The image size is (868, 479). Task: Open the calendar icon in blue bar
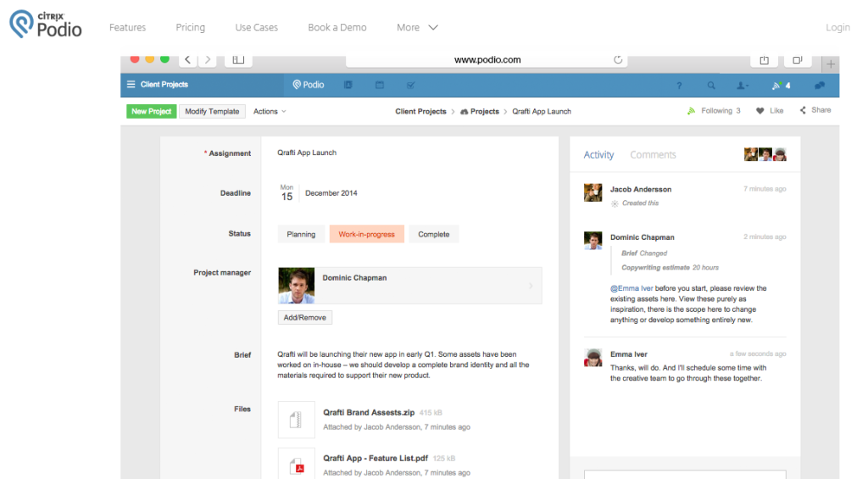click(x=380, y=85)
